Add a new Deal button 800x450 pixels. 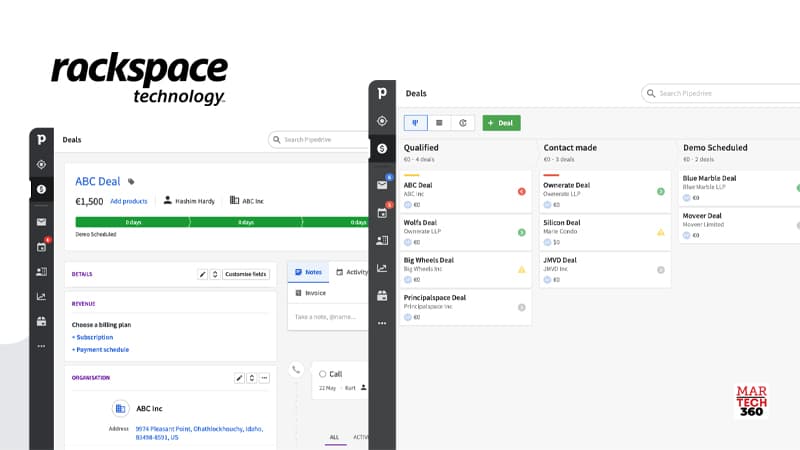point(502,123)
